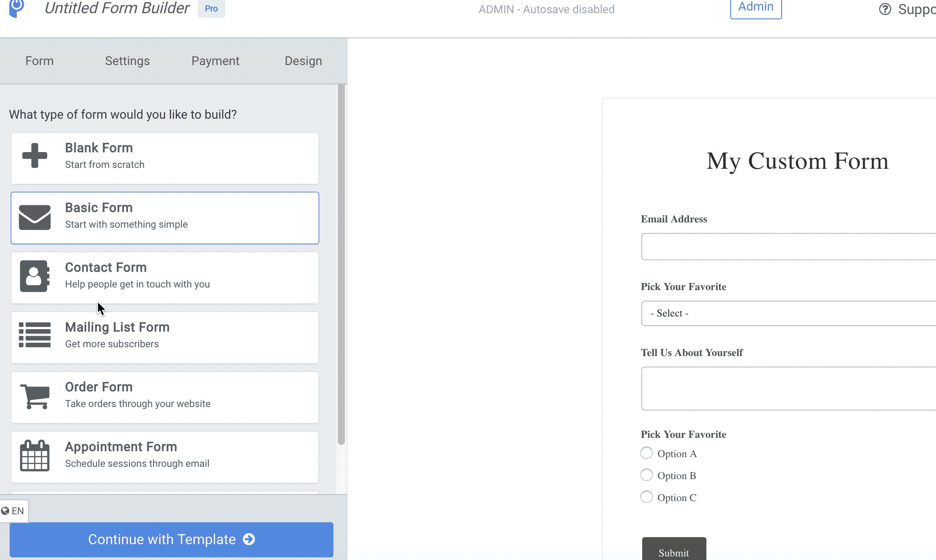
Task: Click the My Custom Form heading
Action: click(797, 161)
